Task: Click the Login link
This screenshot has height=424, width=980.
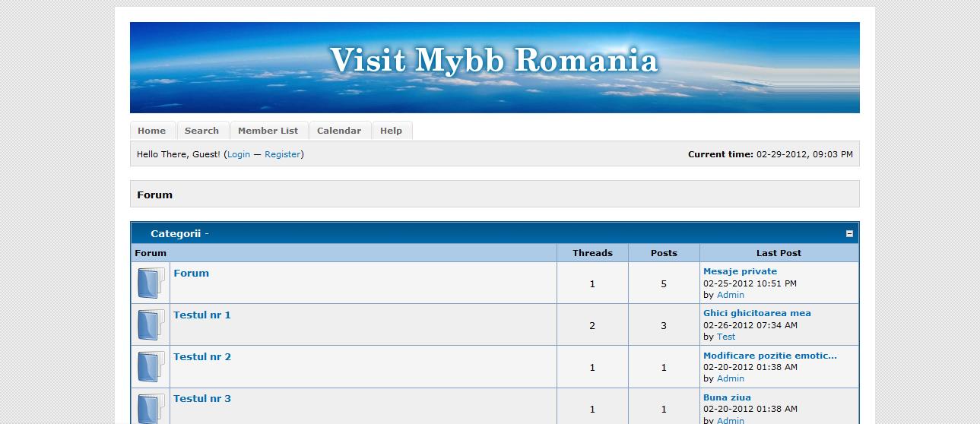Action: pyautogui.click(x=238, y=154)
